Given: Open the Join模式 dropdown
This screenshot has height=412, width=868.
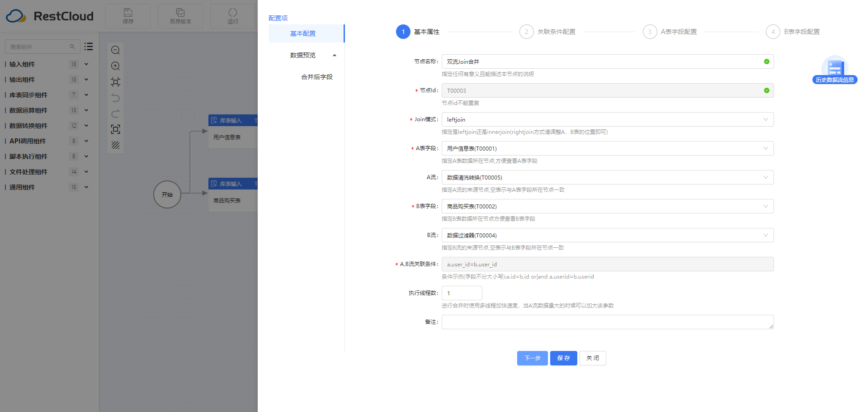Looking at the screenshot, I should point(608,119).
